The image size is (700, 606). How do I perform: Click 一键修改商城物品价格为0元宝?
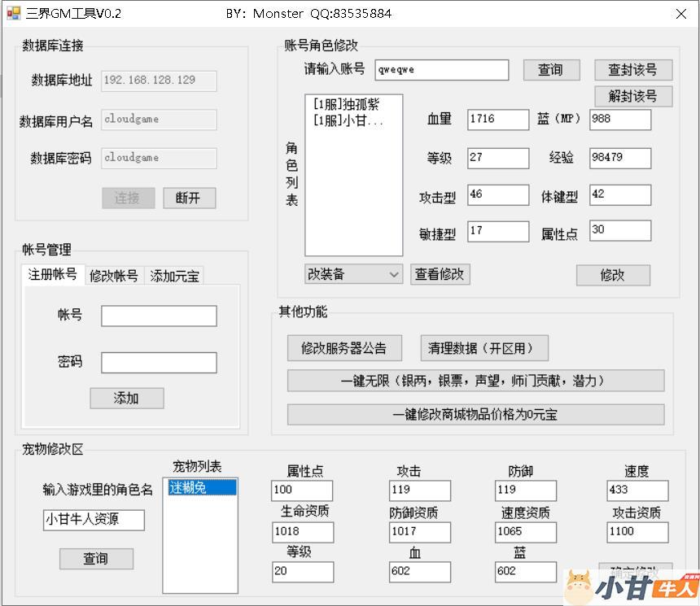tap(475, 415)
